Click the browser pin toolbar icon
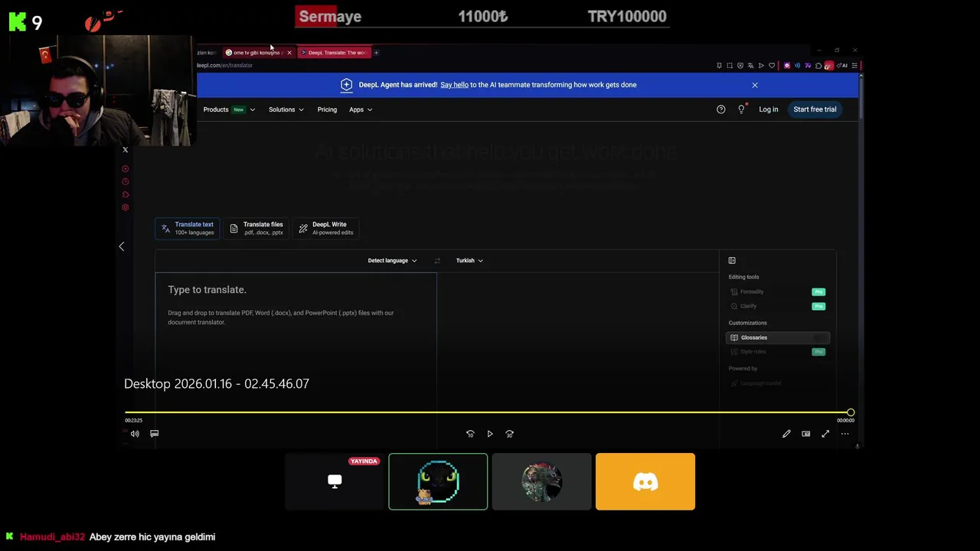The width and height of the screenshot is (980, 551). click(719, 66)
